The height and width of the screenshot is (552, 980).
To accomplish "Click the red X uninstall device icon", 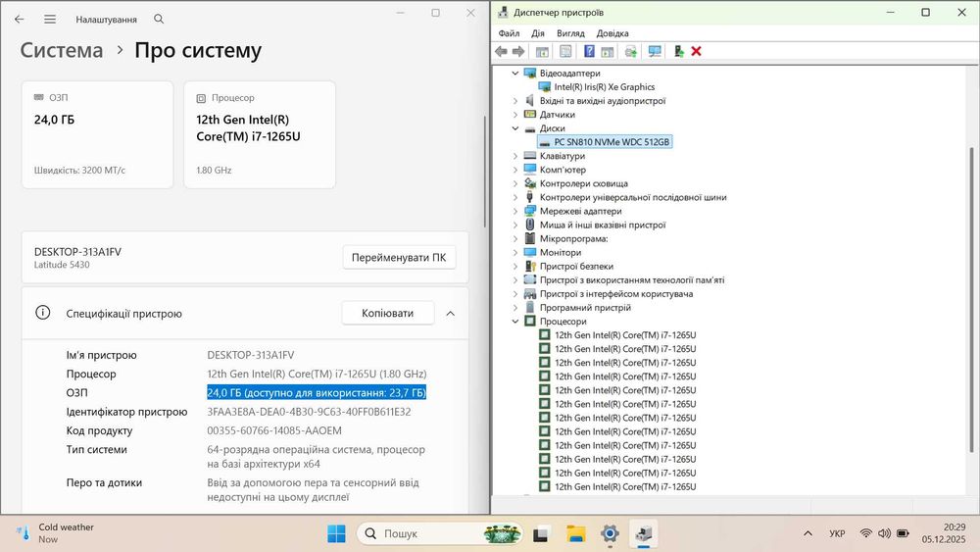I will 696,51.
